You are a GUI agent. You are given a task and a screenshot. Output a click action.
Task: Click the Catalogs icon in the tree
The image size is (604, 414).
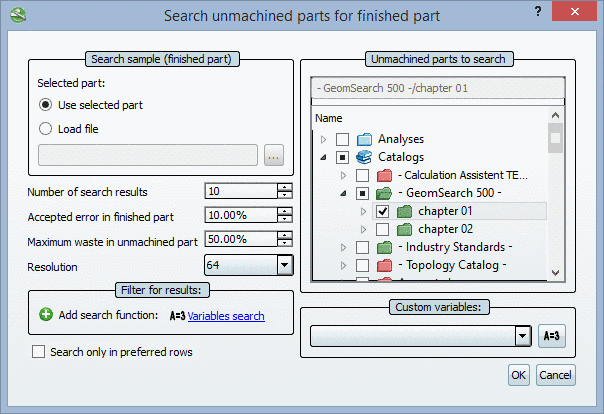point(364,157)
